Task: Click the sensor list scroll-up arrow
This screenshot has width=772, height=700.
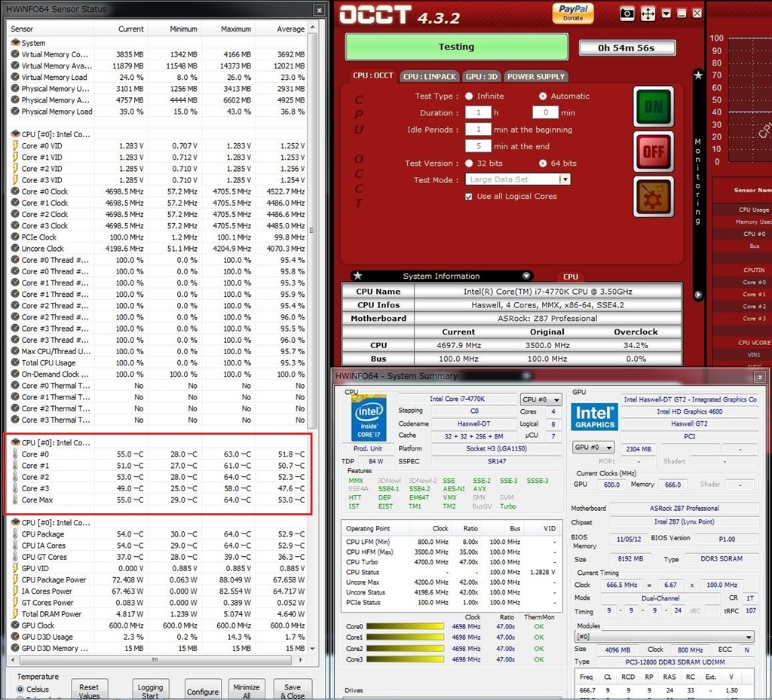Action: [x=312, y=28]
